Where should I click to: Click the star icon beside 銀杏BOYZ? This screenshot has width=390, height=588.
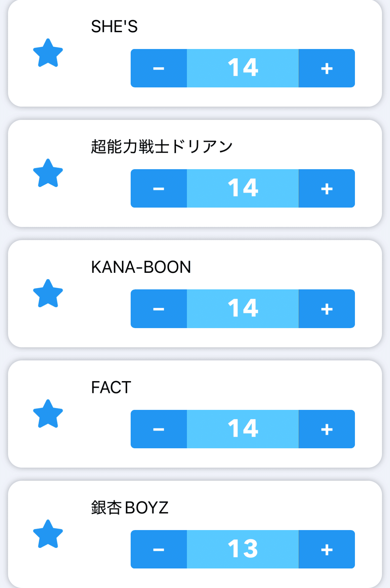[48, 534]
